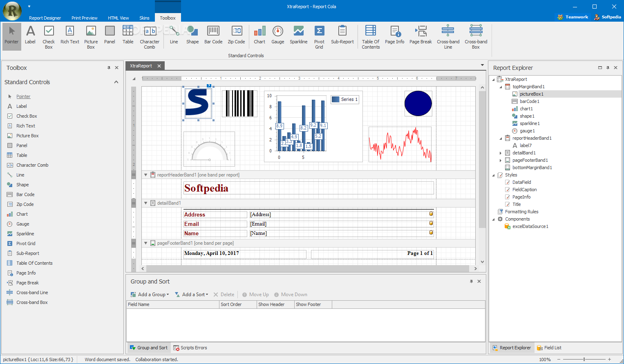Select Zip Code in the Toolbox panel list
Viewport: 624px width, 364px height.
(x=25, y=204)
